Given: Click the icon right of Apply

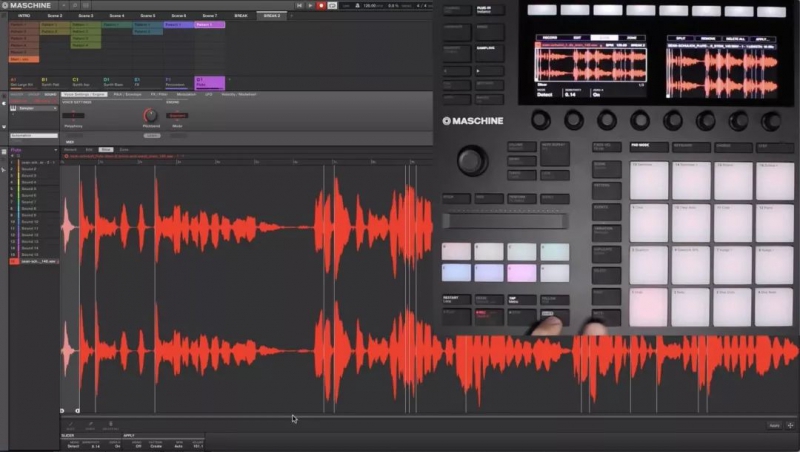Looking at the screenshot, I should 790,425.
